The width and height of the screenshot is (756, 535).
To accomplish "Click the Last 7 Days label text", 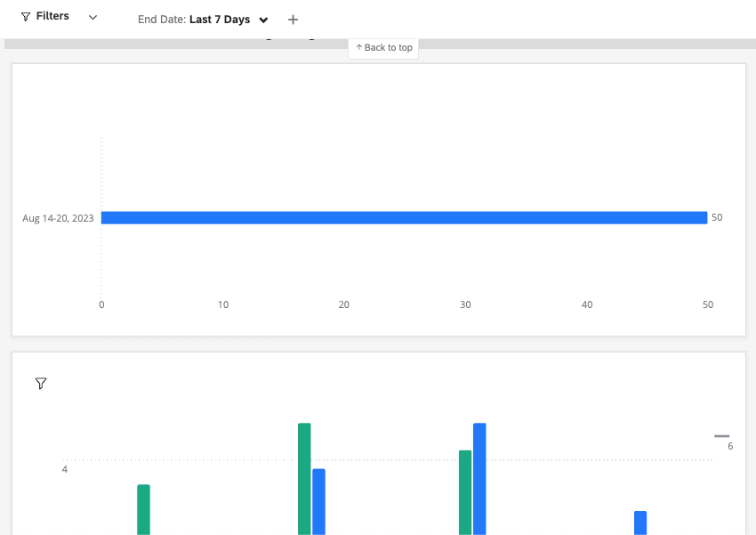I will (219, 19).
